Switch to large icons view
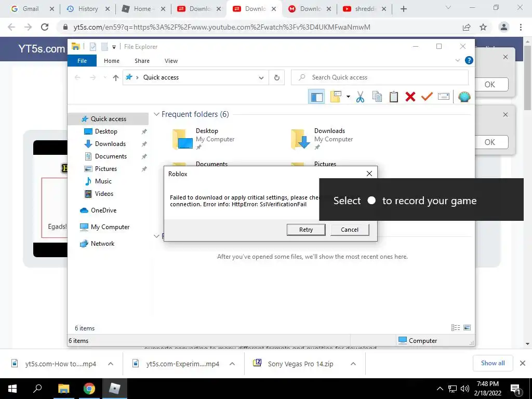 click(467, 327)
